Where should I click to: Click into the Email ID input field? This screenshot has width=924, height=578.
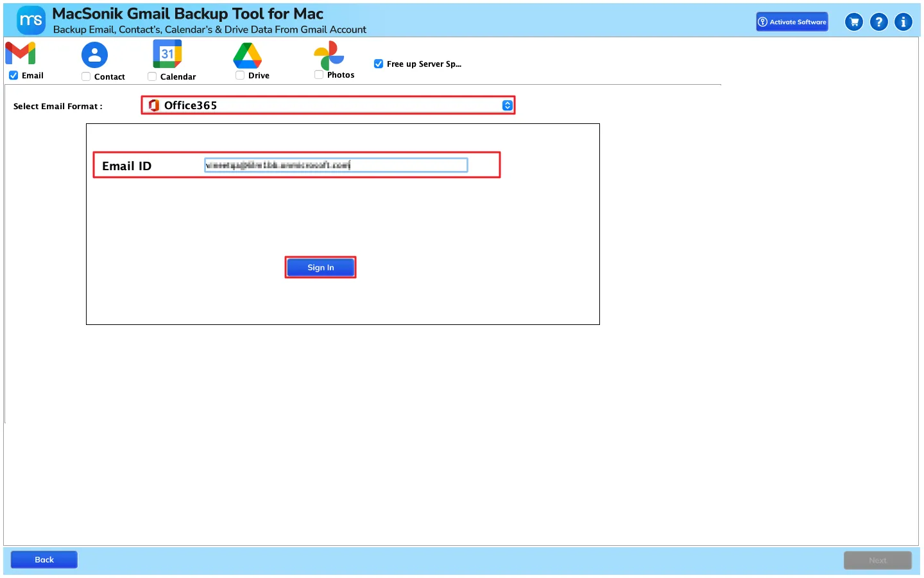[x=336, y=165]
